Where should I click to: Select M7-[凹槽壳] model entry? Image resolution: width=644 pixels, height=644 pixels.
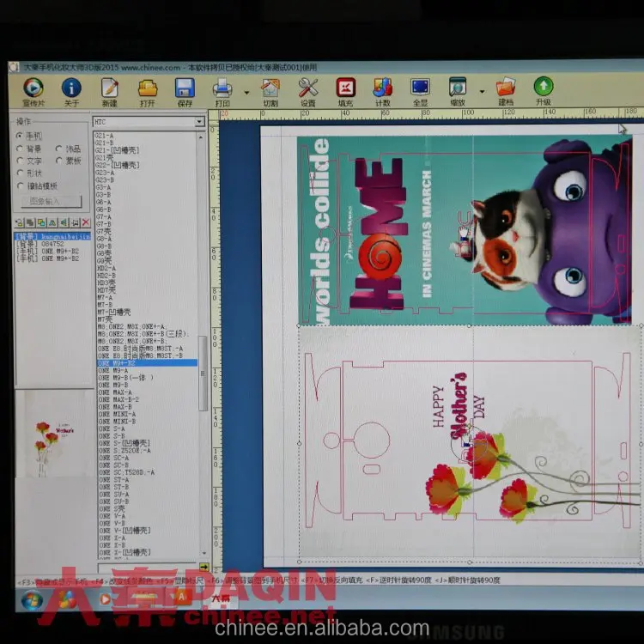113,313
